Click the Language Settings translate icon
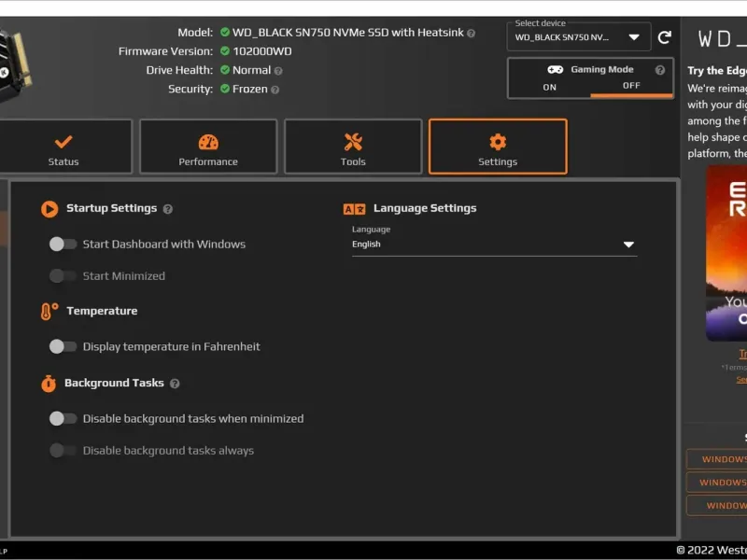Image resolution: width=747 pixels, height=560 pixels. (355, 209)
